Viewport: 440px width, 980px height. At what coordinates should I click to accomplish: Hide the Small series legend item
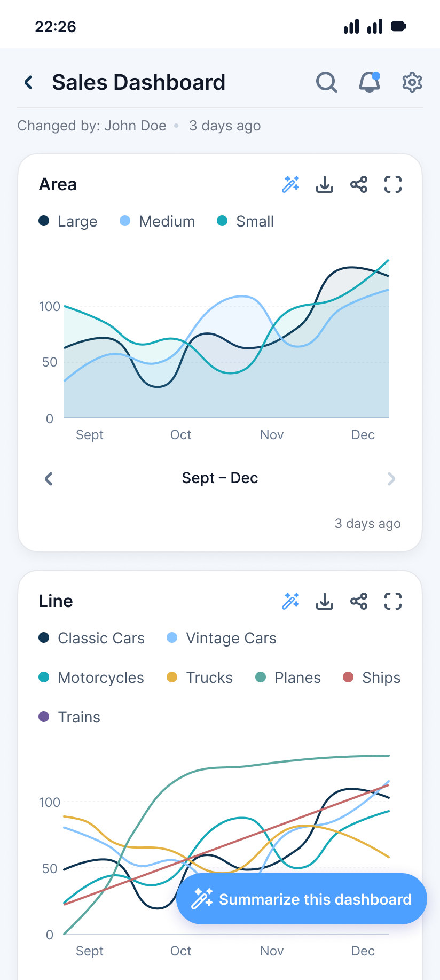[x=246, y=221]
